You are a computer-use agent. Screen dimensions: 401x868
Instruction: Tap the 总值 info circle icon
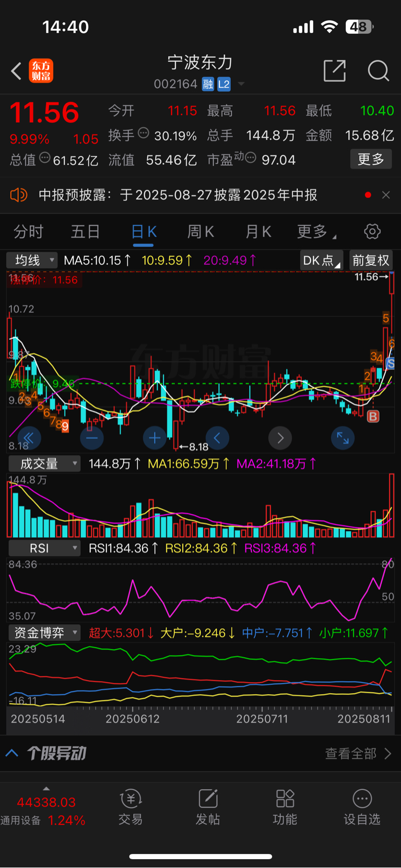[45, 158]
